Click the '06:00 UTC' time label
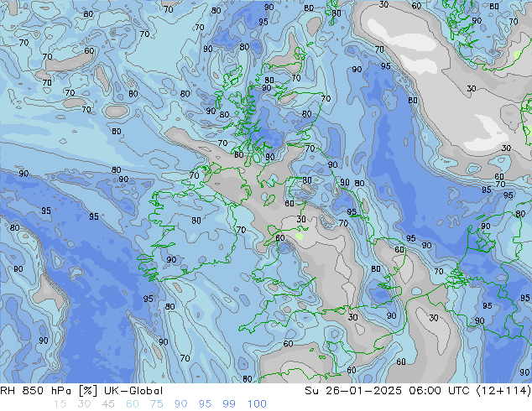 coord(439,391)
